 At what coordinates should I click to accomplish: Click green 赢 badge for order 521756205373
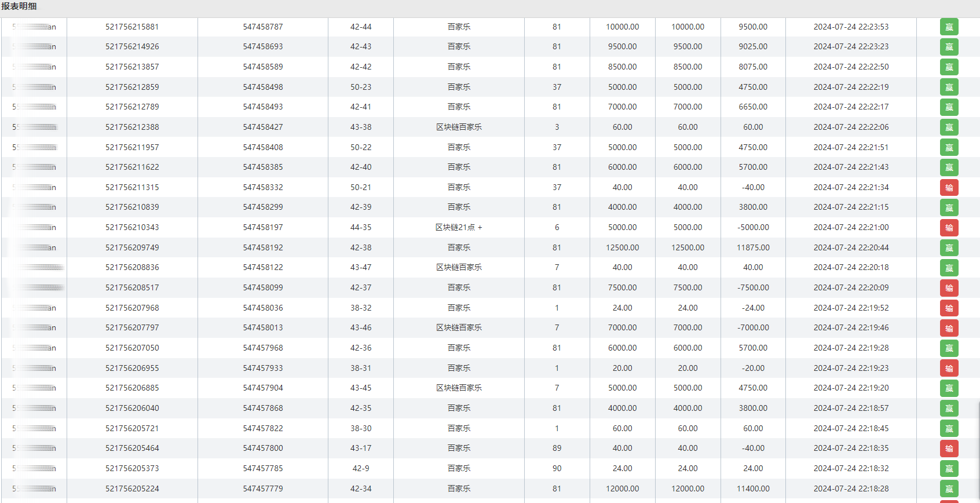[949, 469]
